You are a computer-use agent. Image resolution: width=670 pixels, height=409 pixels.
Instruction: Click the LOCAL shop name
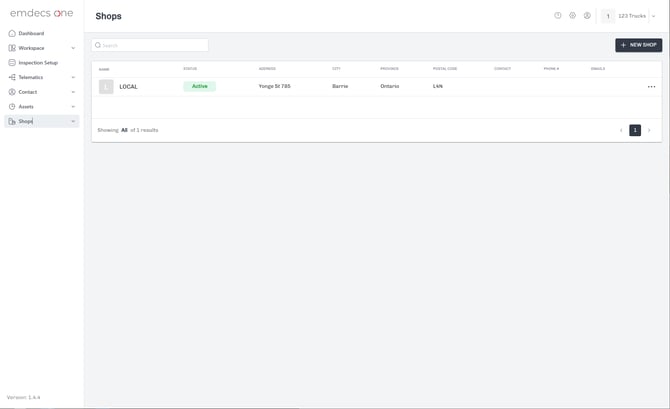pyautogui.click(x=129, y=87)
